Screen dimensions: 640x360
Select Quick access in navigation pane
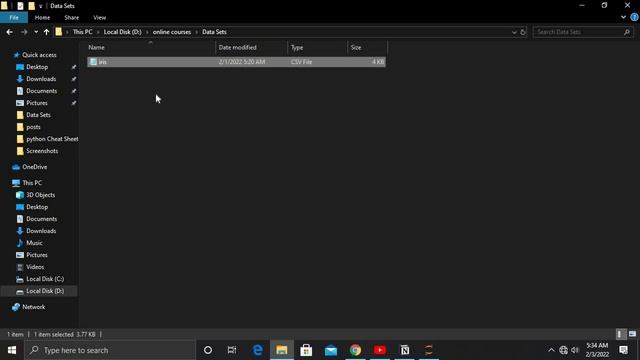(39, 55)
